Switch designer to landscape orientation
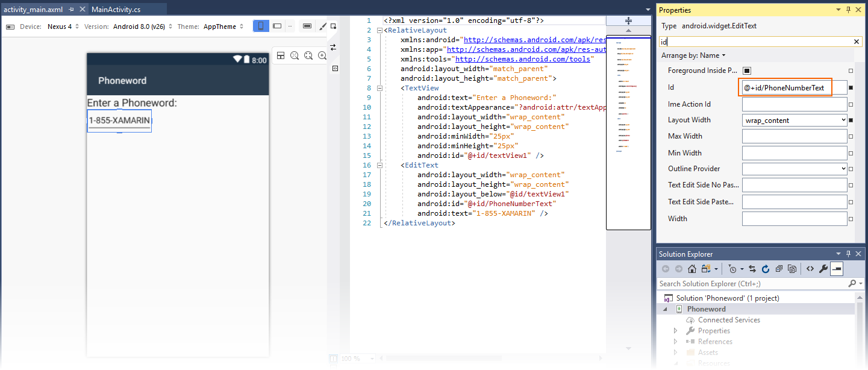Image resolution: width=868 pixels, height=370 pixels. [277, 26]
